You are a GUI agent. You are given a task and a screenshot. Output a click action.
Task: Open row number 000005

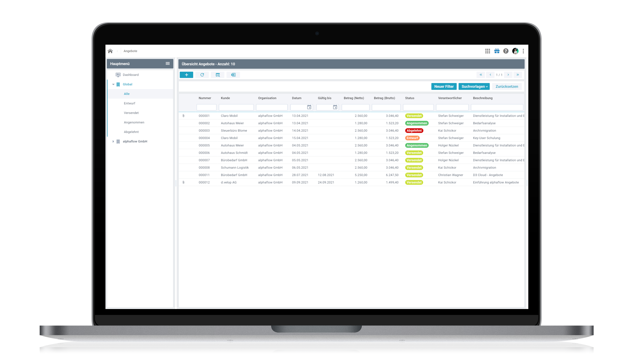click(204, 145)
